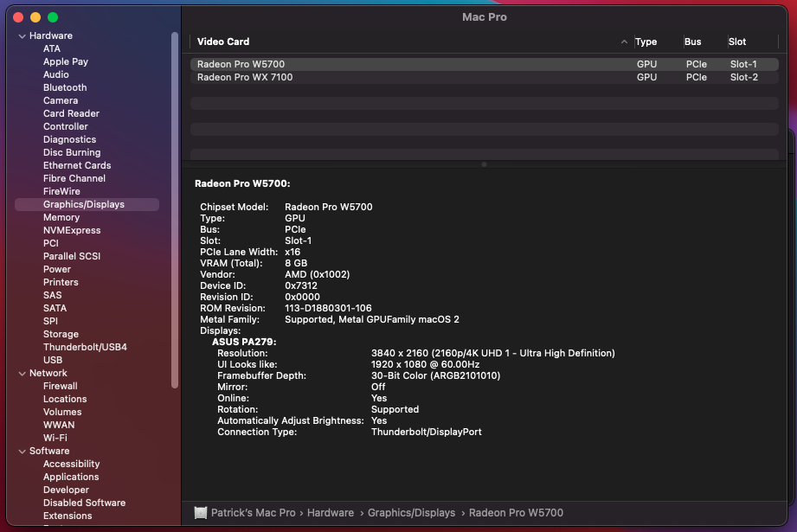Click the computer icon in path bar
This screenshot has width=797, height=532.
click(201, 513)
